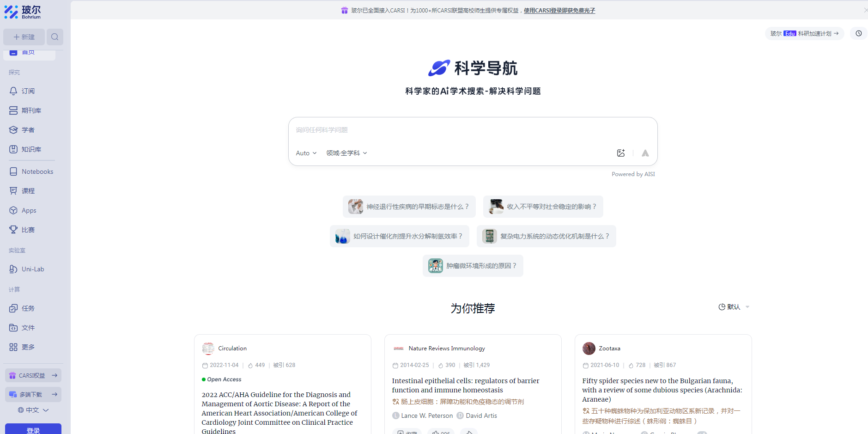Open the 学者 scholars section icon
Screen dimensions: 868x434
pyautogui.click(x=14, y=130)
